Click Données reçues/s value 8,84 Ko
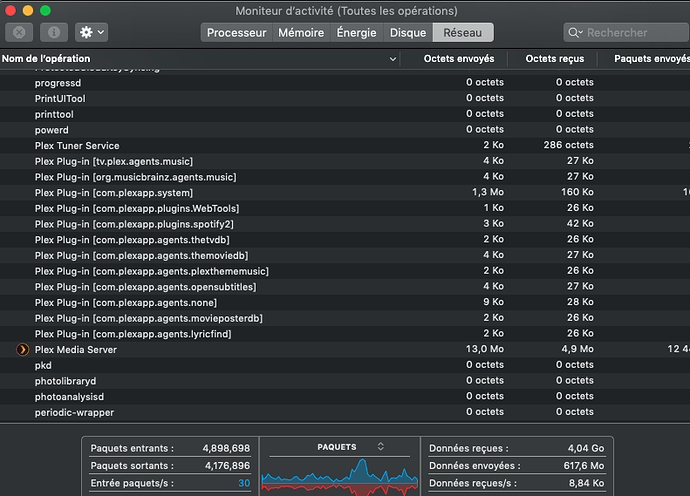The width and height of the screenshot is (690, 496). point(587,483)
